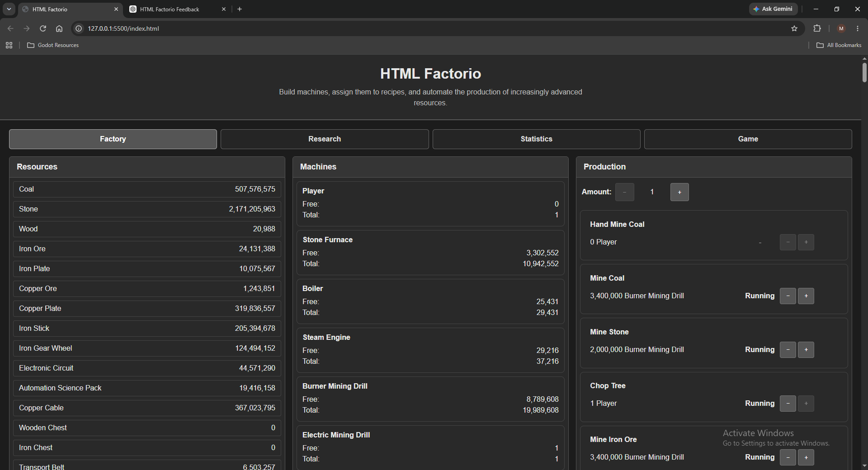Close the HTML Factorio browser tab

pyautogui.click(x=116, y=9)
